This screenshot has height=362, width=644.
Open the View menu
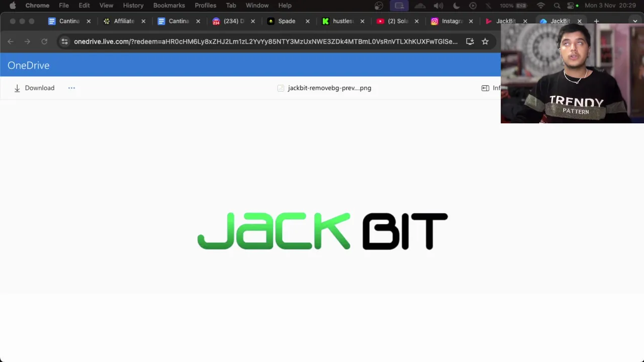(x=106, y=6)
